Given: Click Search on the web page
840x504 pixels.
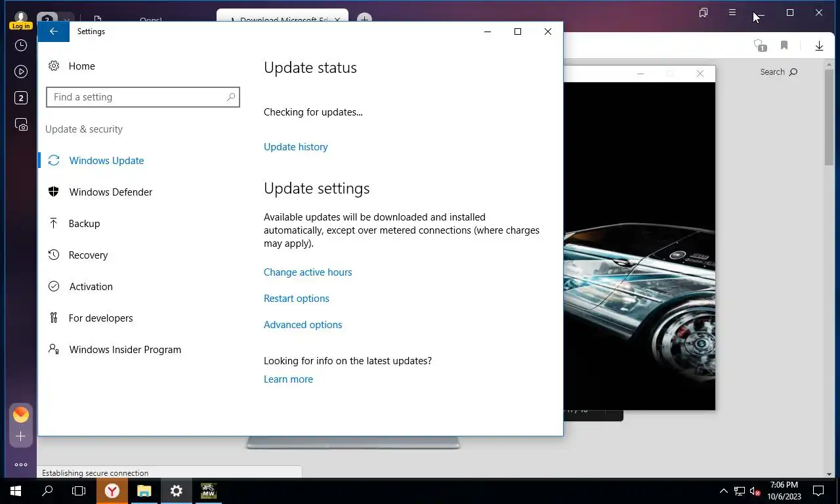Looking at the screenshot, I should 779,72.
